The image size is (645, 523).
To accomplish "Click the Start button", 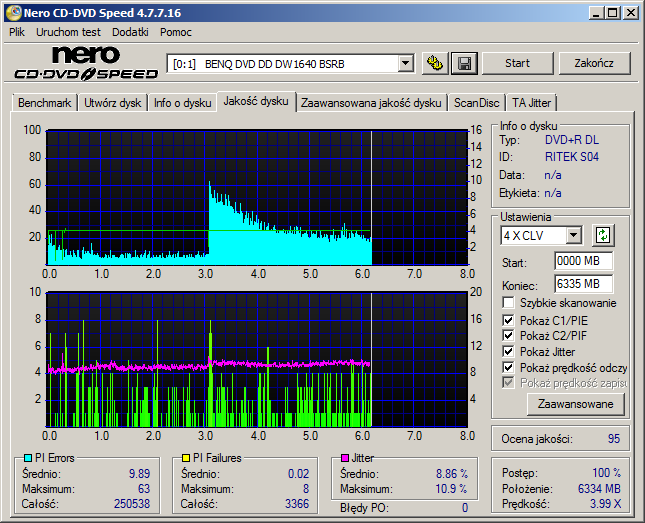I will pos(517,63).
